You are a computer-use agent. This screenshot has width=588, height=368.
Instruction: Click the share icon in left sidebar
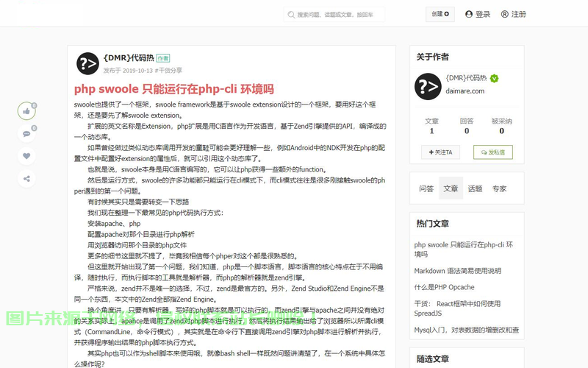(26, 178)
